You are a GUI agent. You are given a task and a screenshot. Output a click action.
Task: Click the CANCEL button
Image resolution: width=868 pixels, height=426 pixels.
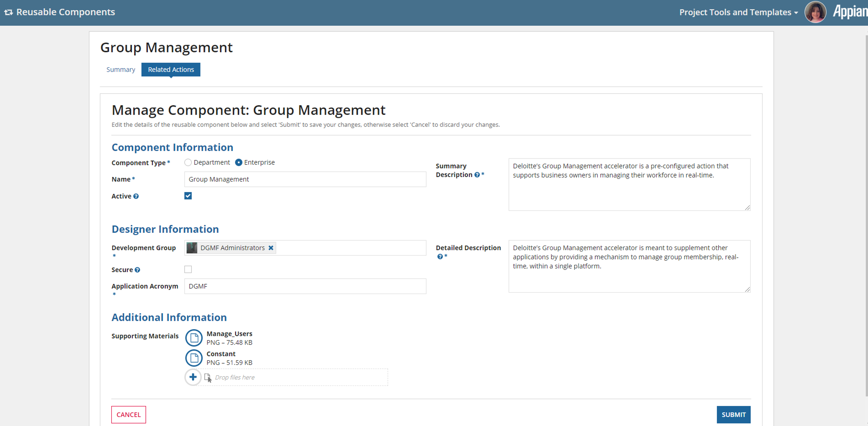[129, 414]
